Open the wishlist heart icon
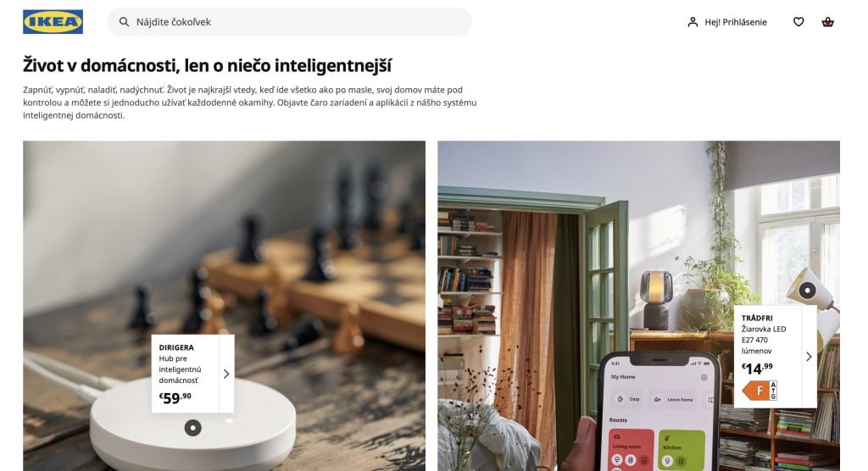This screenshot has height=471, width=868. click(x=798, y=22)
